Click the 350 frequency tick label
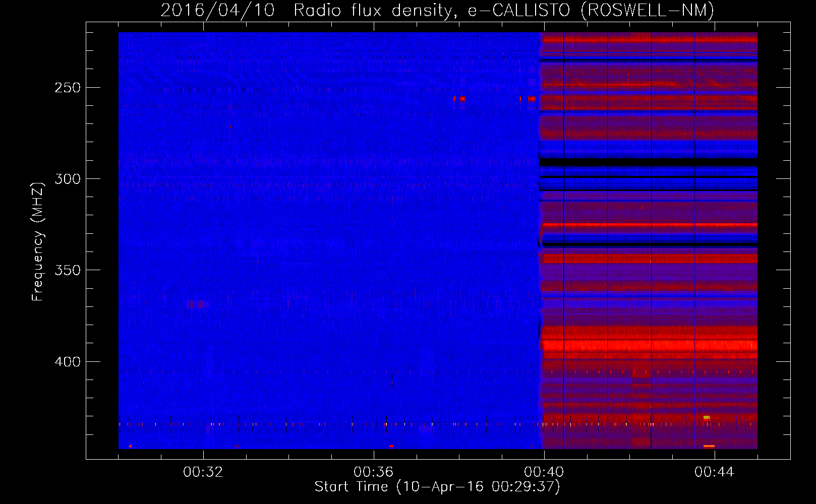The height and width of the screenshot is (504, 816). (68, 270)
